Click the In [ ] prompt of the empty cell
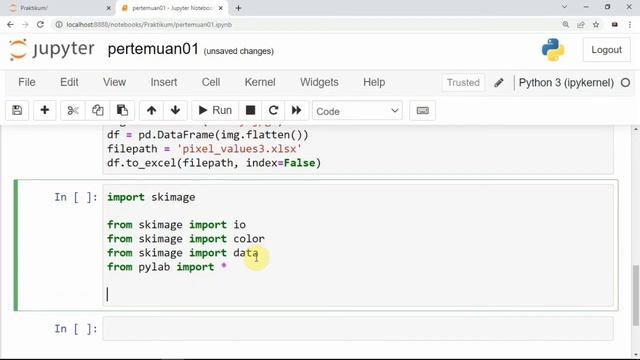This screenshot has width=640, height=360. coord(76,329)
